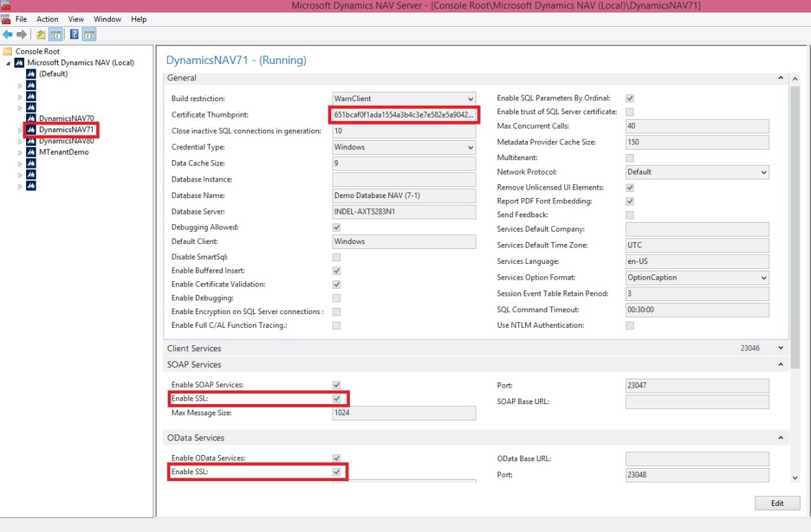The height and width of the screenshot is (532, 811).
Task: Toggle the Debugging Allowed checkbox
Action: click(x=337, y=228)
